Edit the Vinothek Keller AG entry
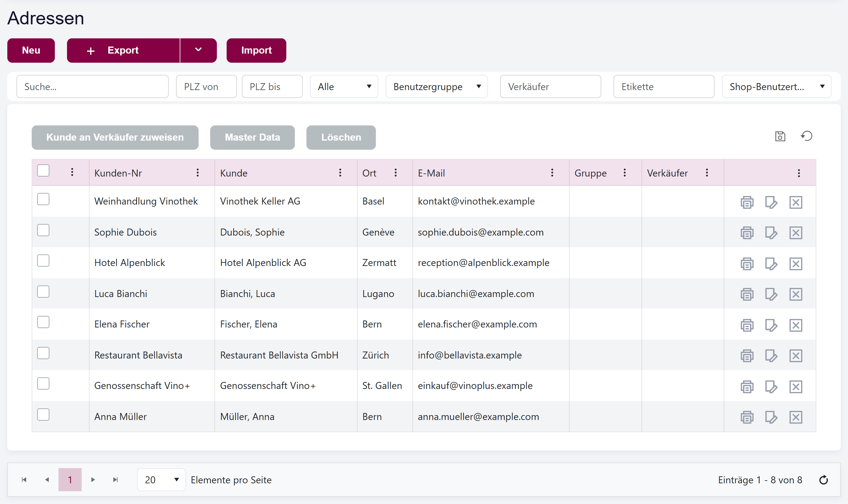 [771, 202]
